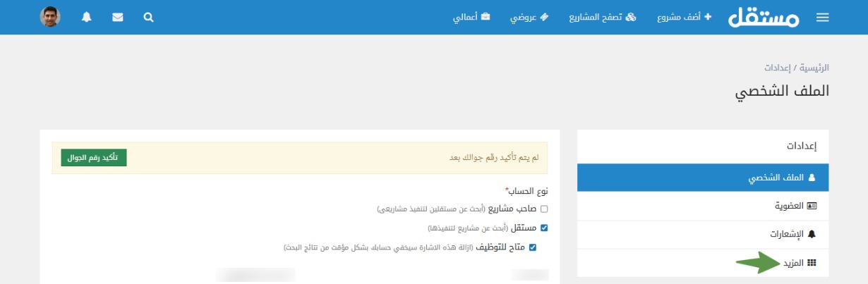Click the cubes icon beside تصفح المشاريع
The height and width of the screenshot is (284, 868).
[631, 17]
